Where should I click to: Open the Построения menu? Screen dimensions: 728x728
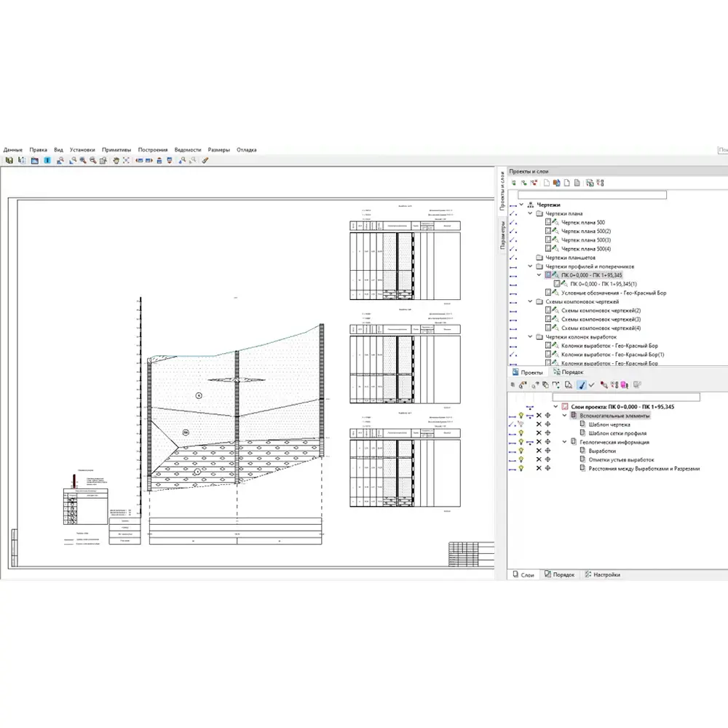coord(153,150)
